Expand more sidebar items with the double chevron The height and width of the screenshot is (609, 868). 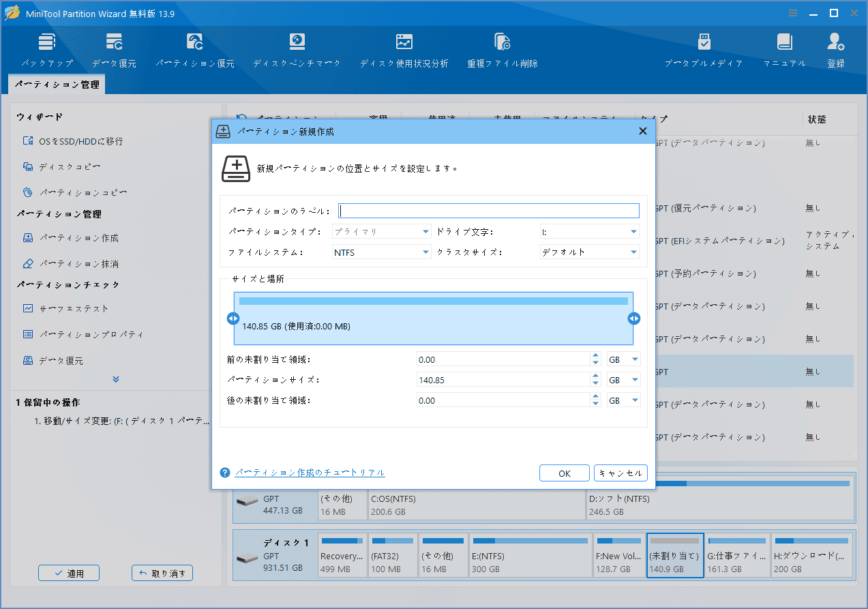[116, 379]
